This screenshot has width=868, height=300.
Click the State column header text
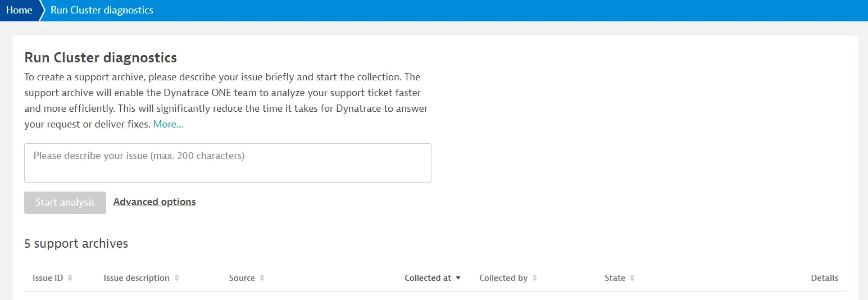click(615, 278)
